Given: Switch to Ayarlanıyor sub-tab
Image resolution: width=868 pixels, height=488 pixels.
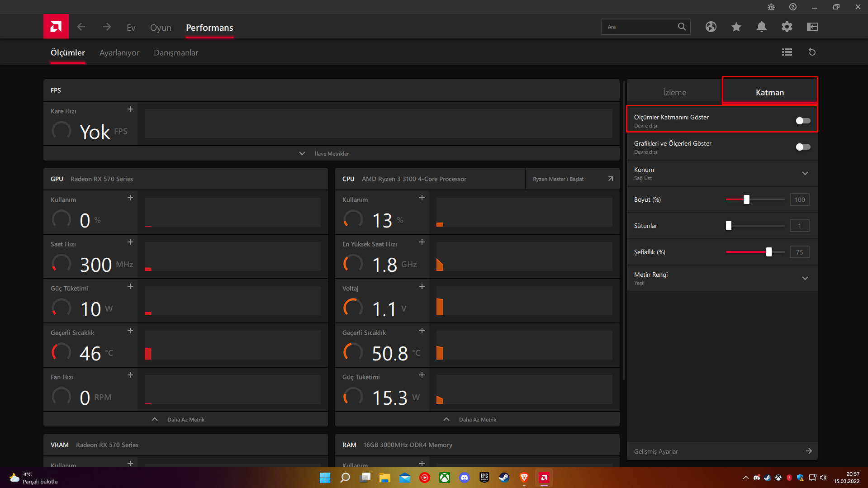Looking at the screenshot, I should pos(119,52).
